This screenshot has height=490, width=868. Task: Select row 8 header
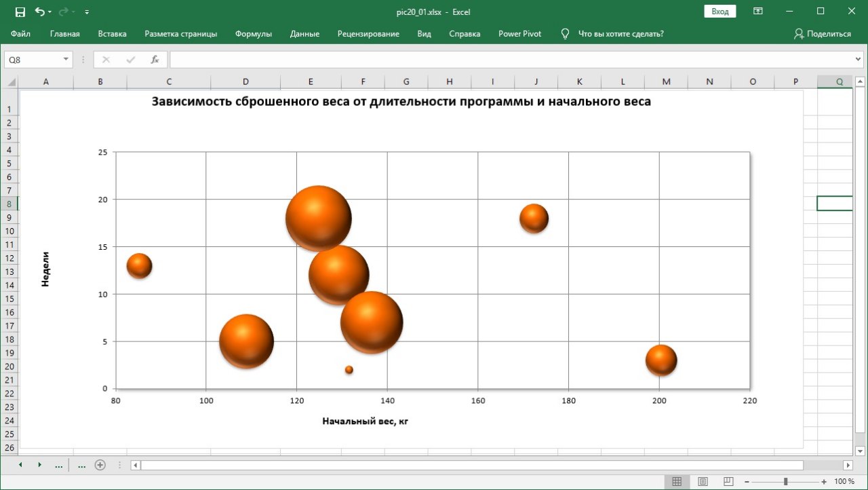pyautogui.click(x=9, y=204)
